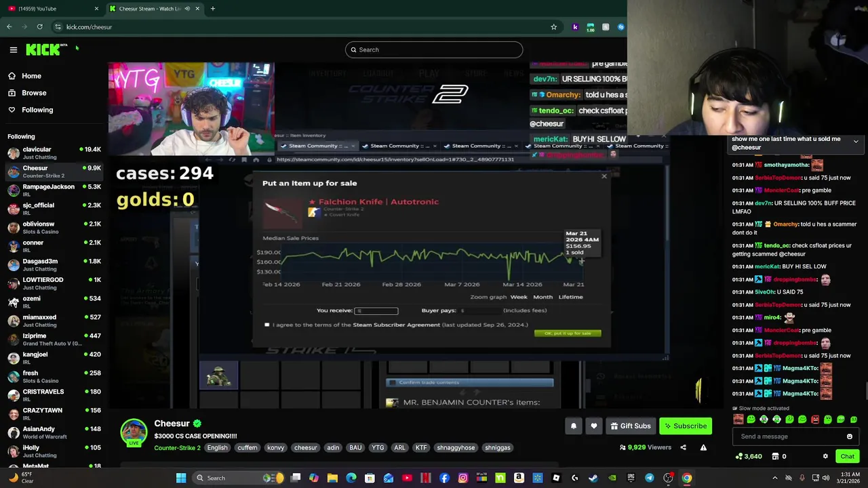Click the YTG tag
The height and width of the screenshot is (488, 868).
(378, 447)
